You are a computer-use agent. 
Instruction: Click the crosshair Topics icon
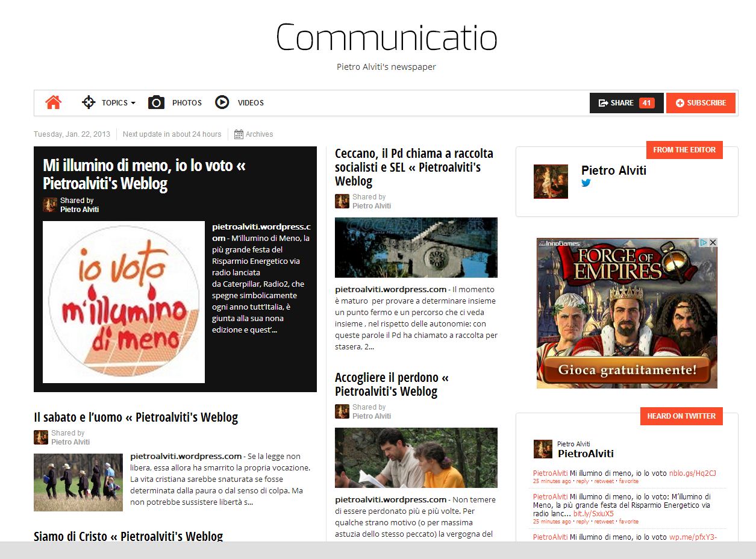[89, 102]
